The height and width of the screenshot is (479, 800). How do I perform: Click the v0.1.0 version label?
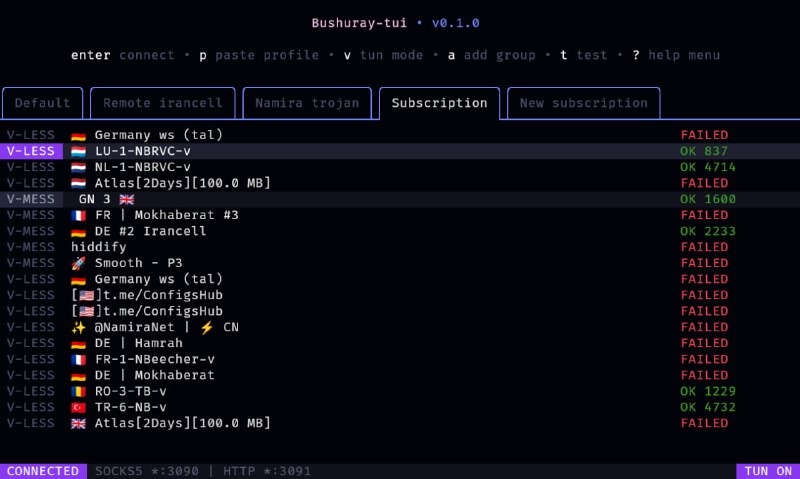click(x=456, y=23)
